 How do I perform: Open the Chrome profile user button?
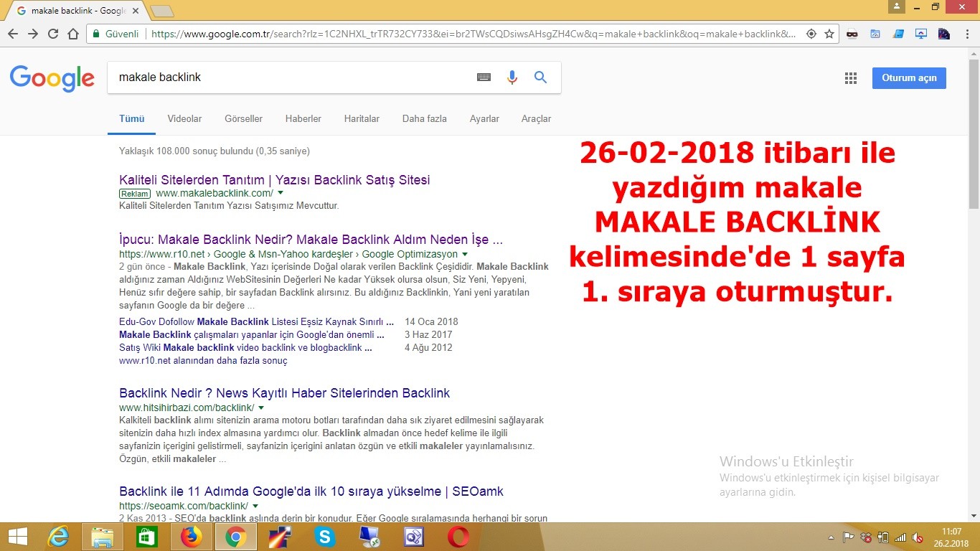tap(897, 7)
